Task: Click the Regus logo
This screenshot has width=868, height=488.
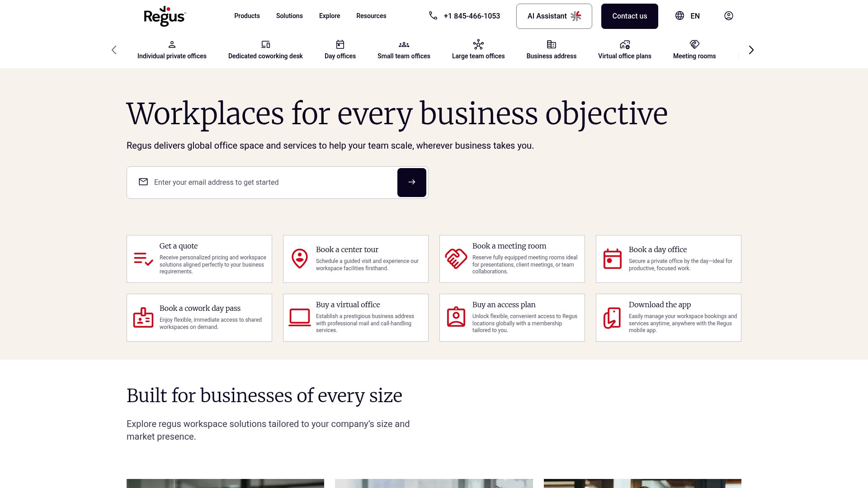Action: (165, 16)
